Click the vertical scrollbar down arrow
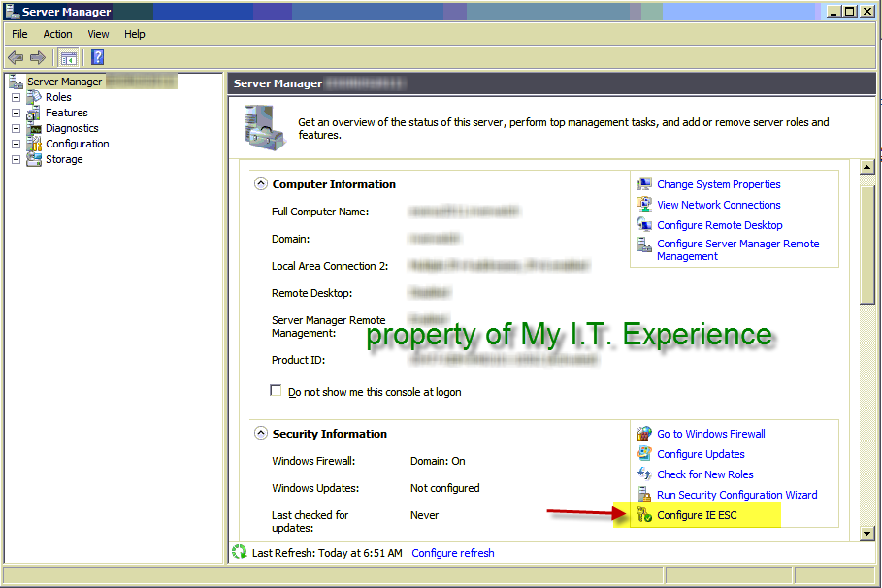882x588 pixels. (x=866, y=533)
